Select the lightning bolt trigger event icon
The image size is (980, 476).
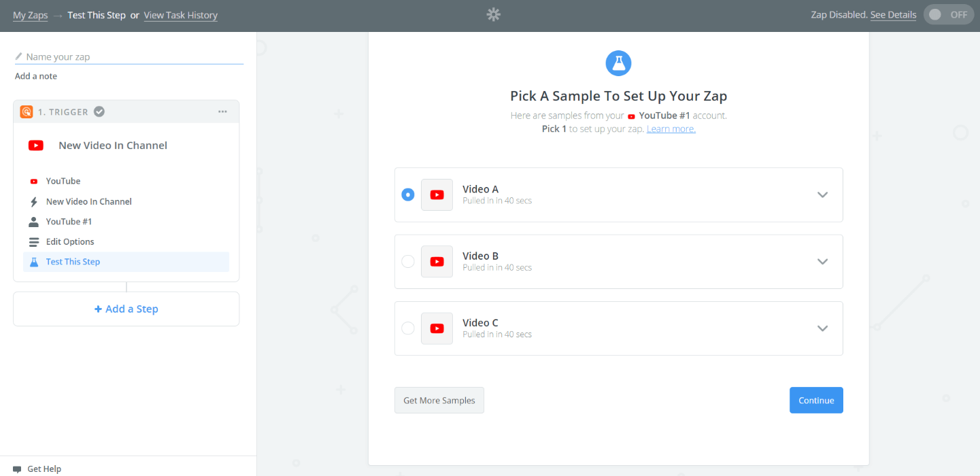click(x=35, y=201)
